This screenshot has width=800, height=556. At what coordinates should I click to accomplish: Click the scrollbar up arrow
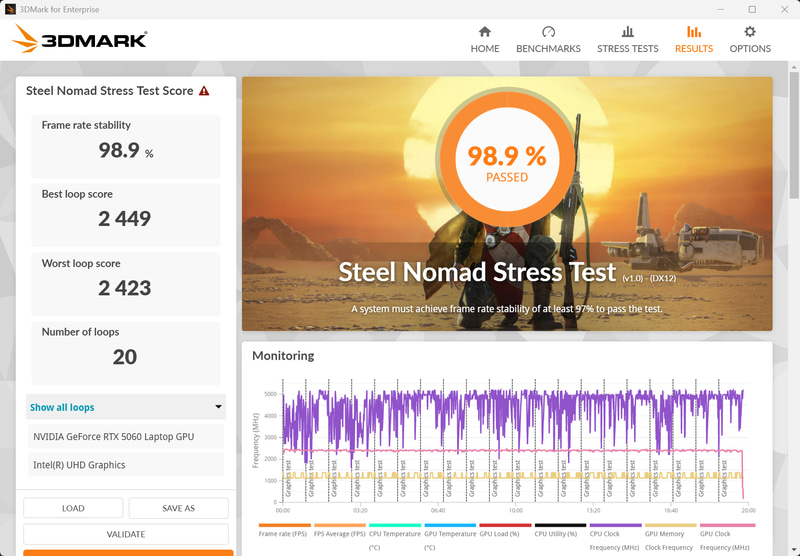tap(794, 67)
